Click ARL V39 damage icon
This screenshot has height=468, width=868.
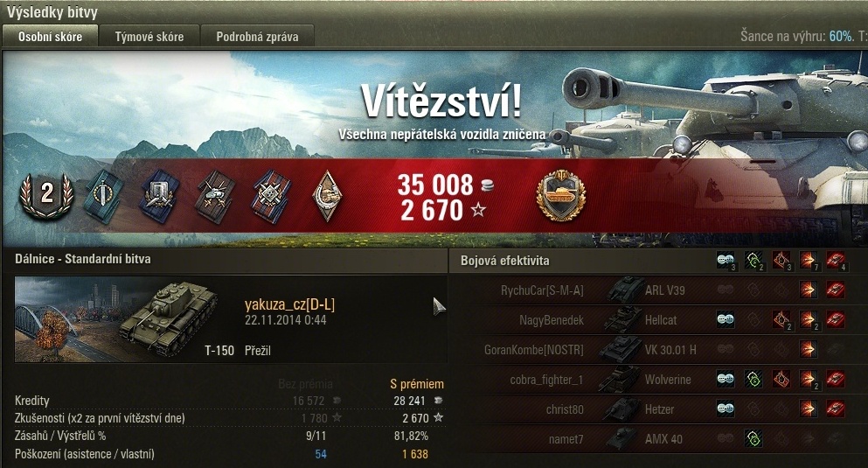(809, 290)
